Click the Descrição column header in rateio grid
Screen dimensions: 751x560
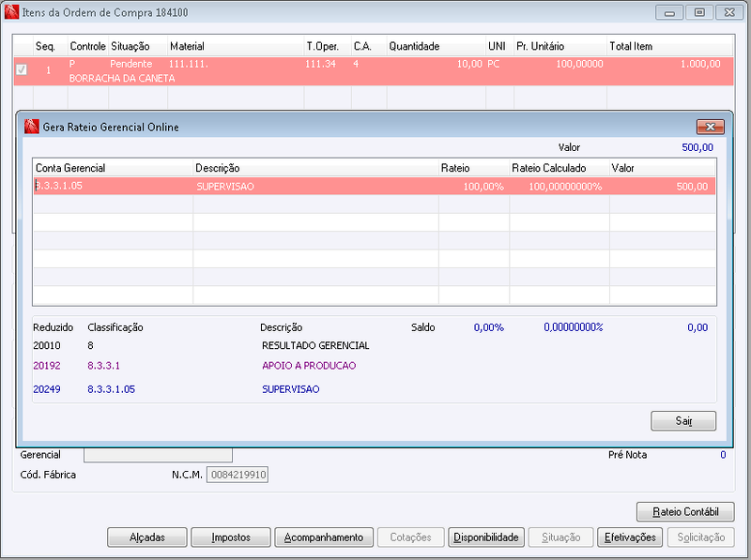click(x=315, y=168)
